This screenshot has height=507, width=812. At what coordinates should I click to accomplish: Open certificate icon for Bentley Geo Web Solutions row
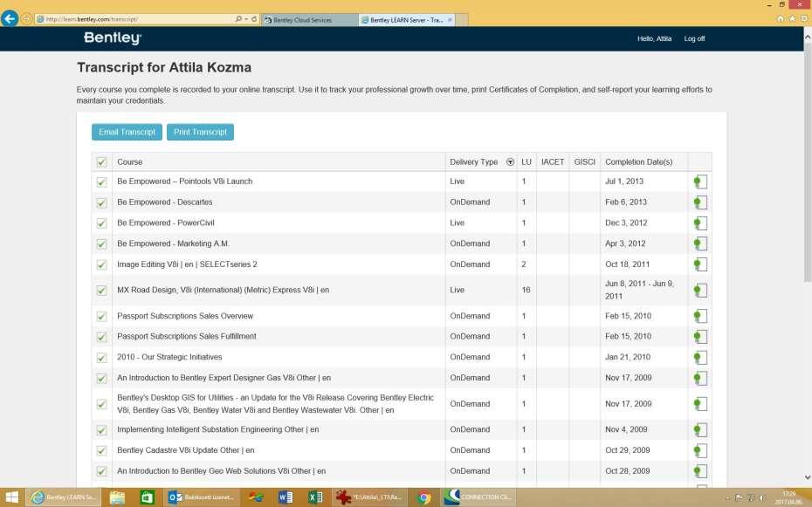click(700, 471)
